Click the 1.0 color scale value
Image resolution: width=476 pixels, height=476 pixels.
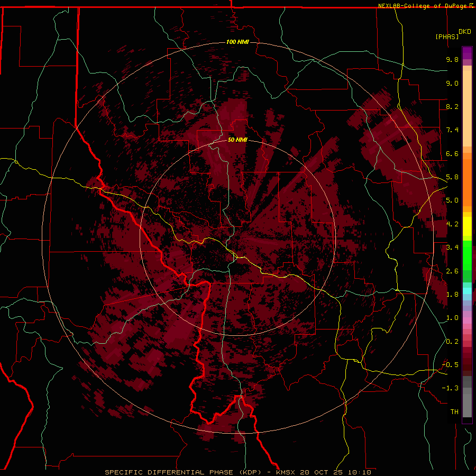coord(452,318)
